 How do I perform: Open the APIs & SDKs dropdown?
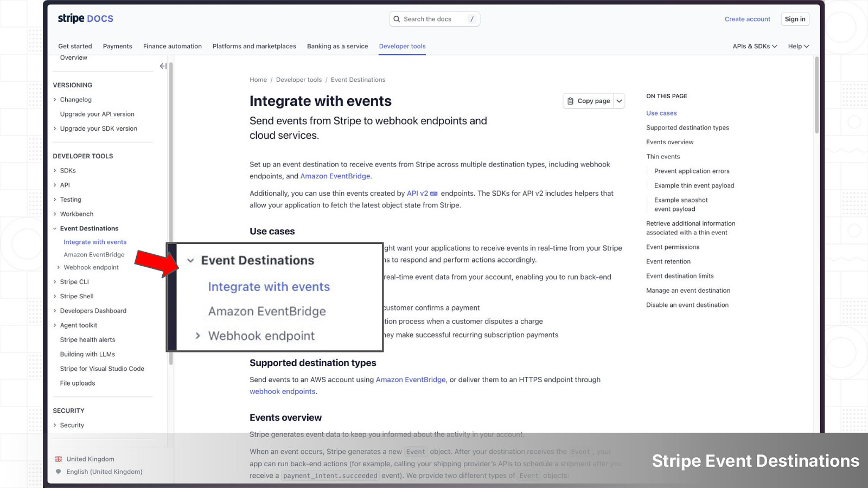pos(754,46)
